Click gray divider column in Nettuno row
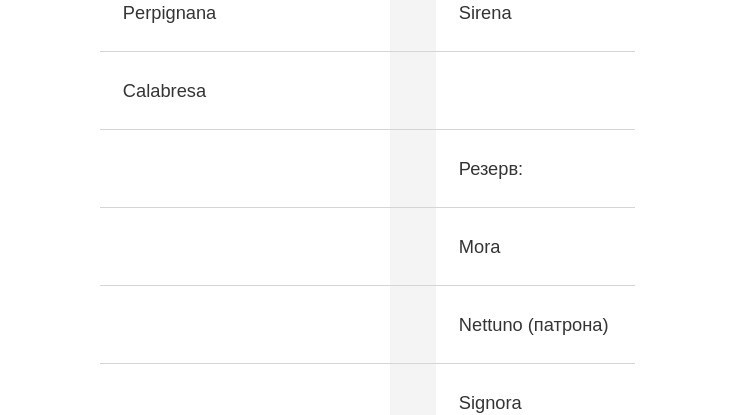 (x=413, y=325)
